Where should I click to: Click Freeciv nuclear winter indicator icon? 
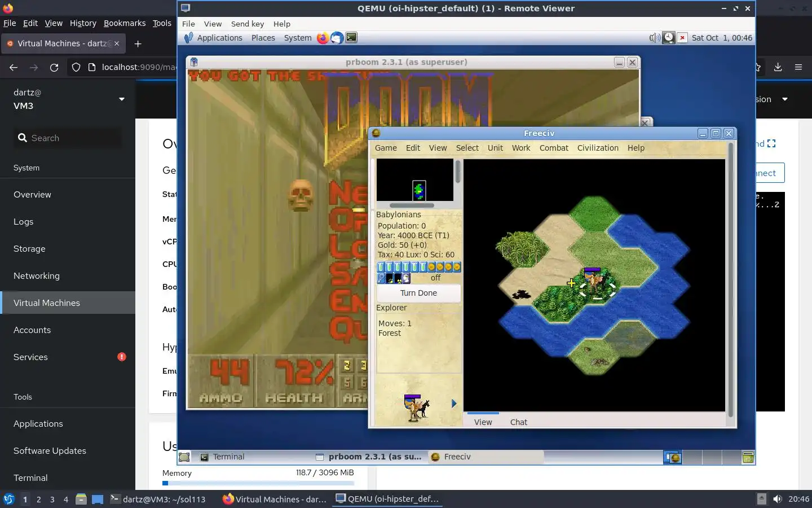tap(398, 278)
